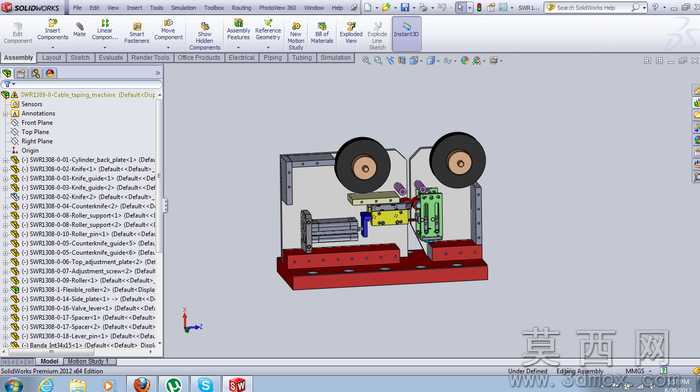Open the Insert menu

134,8
